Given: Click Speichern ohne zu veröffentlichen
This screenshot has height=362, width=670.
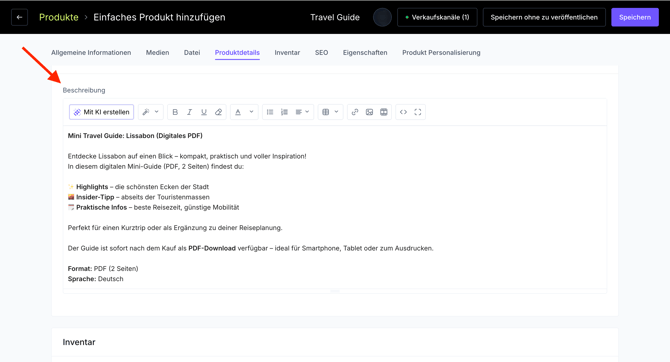Looking at the screenshot, I should (x=544, y=18).
